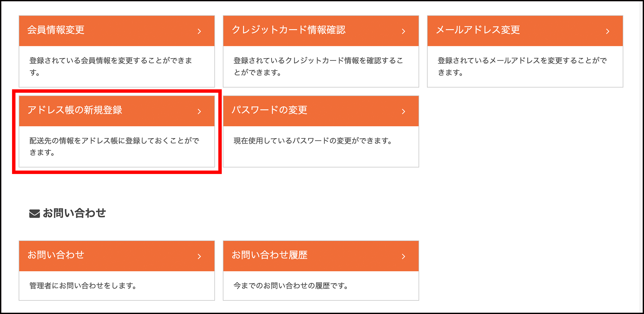644x314 pixels.
Task: Click the chevron arrow on 会員情報変更
Action: (x=199, y=31)
